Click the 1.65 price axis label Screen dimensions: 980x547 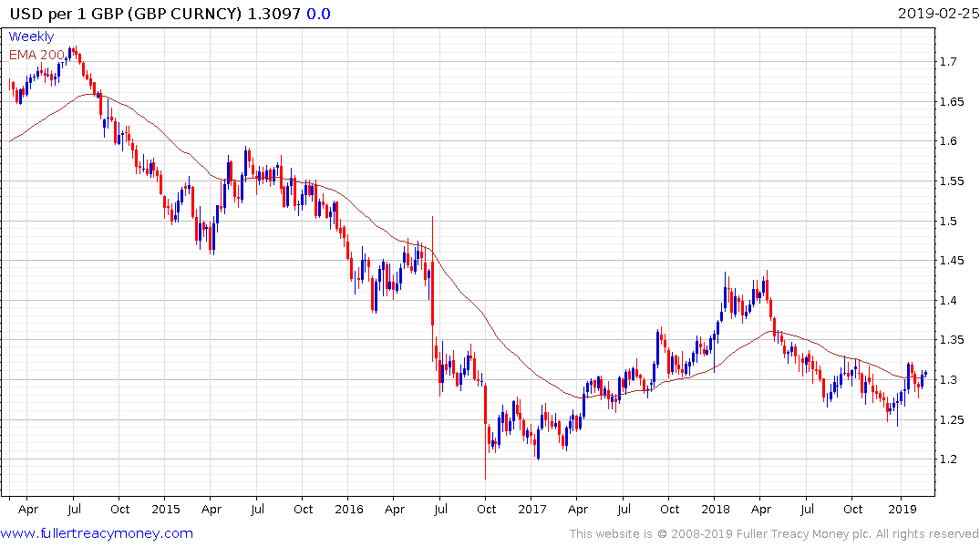(x=952, y=101)
